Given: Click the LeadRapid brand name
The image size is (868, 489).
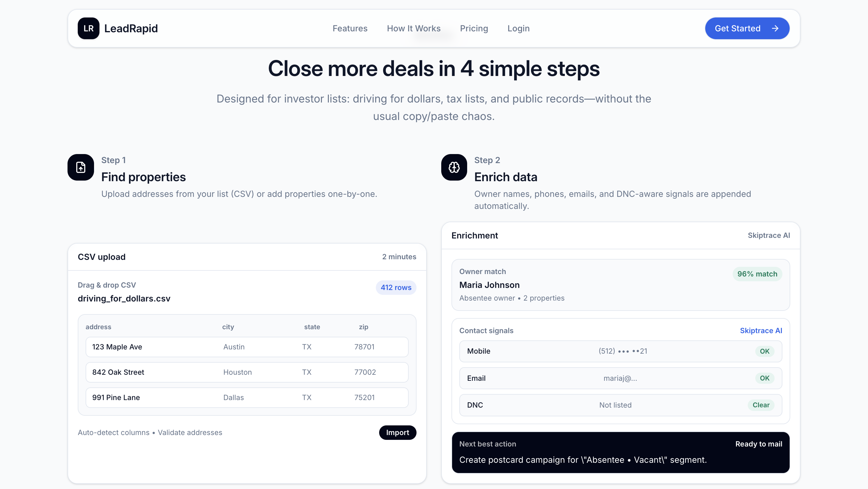Looking at the screenshot, I should [131, 28].
